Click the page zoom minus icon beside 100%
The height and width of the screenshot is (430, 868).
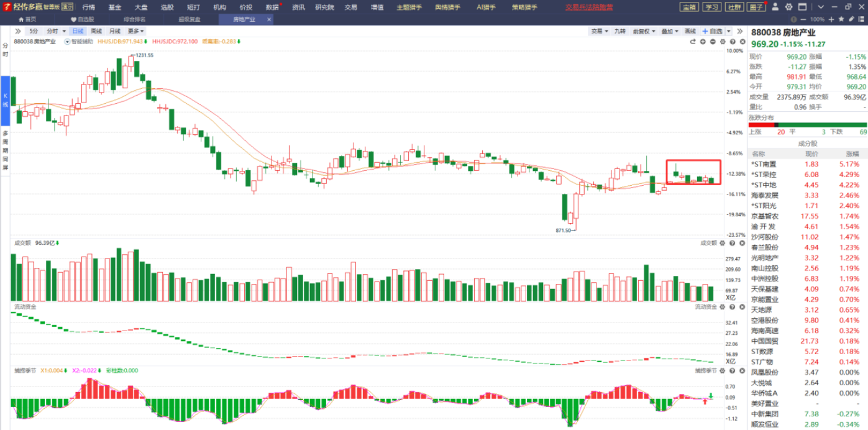coord(804,19)
